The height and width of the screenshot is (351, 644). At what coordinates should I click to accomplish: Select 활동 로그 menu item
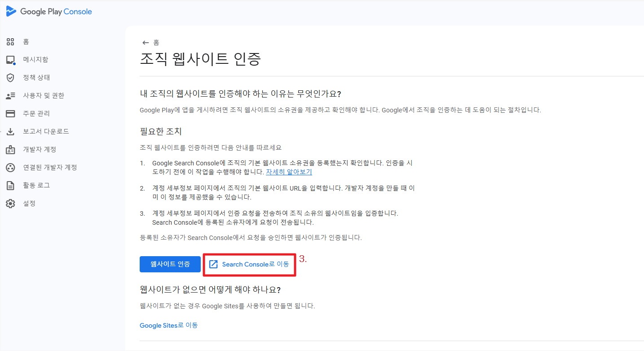tap(36, 186)
